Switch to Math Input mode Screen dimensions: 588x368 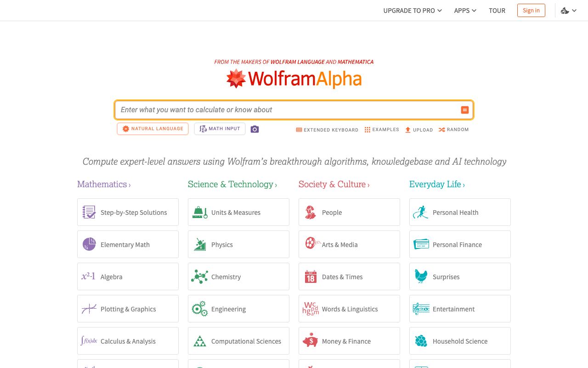tap(220, 129)
